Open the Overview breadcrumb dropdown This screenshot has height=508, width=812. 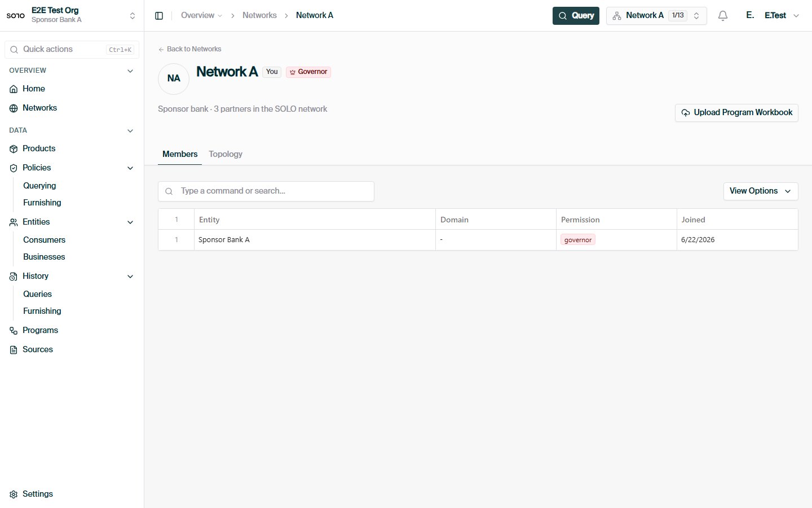201,15
